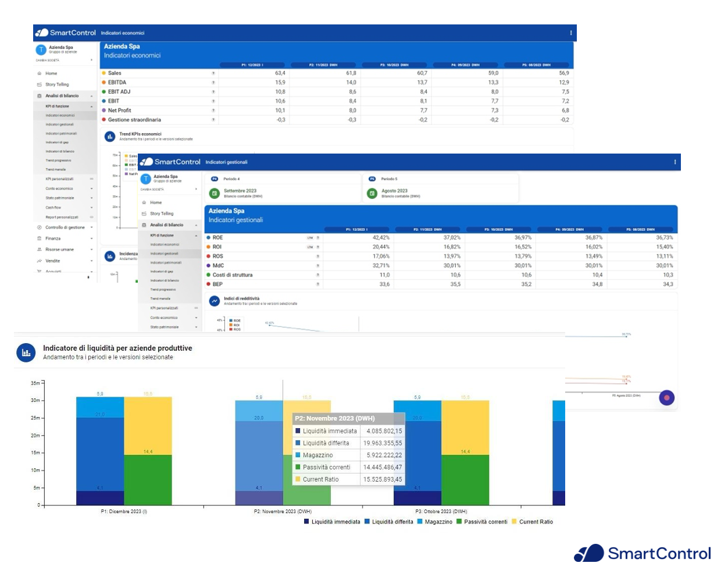Expand Conto economico in Indicatori economici sidebar
The width and height of the screenshot is (728, 577).
pyautogui.click(x=91, y=188)
